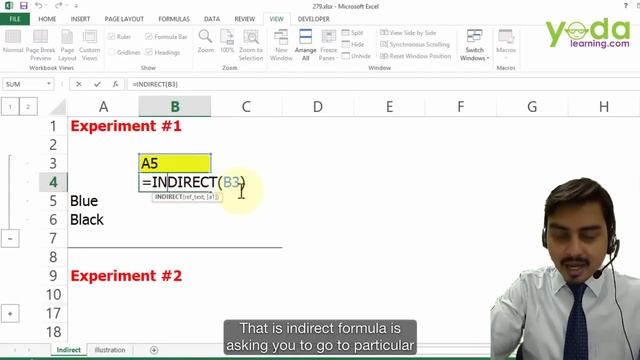Select column D header
Screen dimensions: 640x360
(x=318, y=107)
